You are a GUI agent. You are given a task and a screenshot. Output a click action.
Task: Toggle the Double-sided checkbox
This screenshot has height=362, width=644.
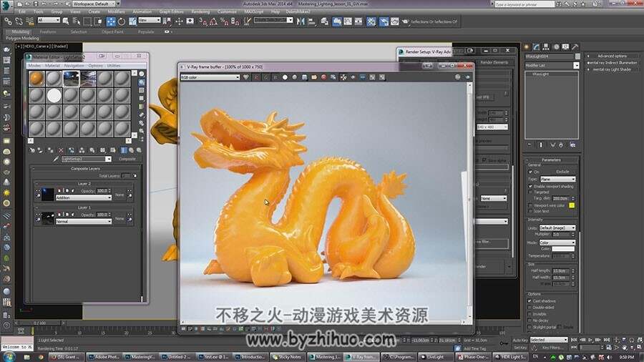[x=530, y=308]
